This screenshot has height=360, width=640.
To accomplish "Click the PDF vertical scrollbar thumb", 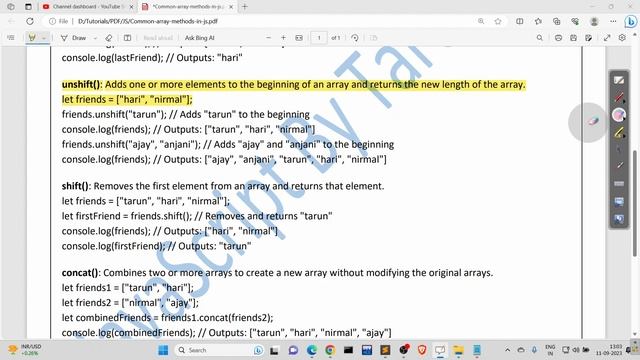I will point(634,203).
